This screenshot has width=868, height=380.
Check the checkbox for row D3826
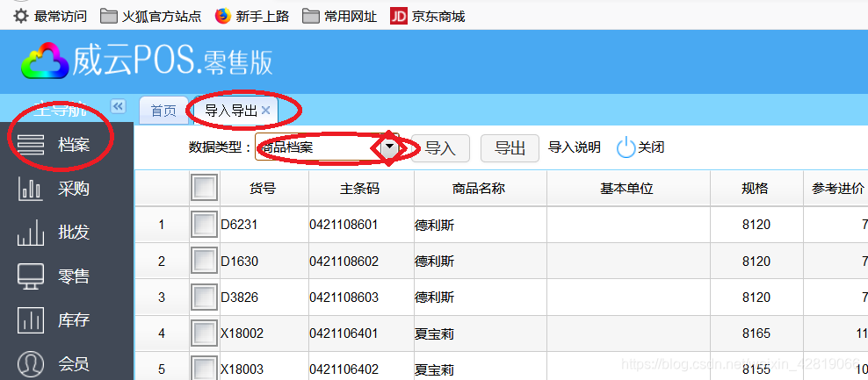[x=205, y=297]
